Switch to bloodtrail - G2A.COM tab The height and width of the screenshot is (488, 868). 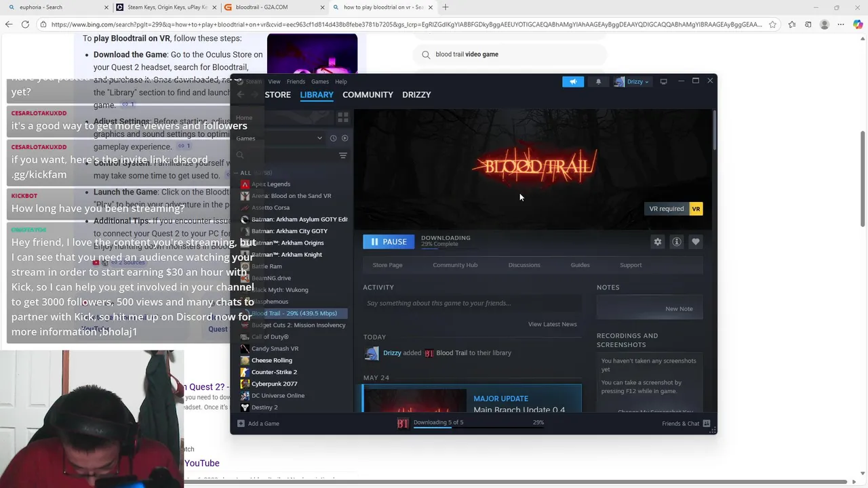(275, 7)
